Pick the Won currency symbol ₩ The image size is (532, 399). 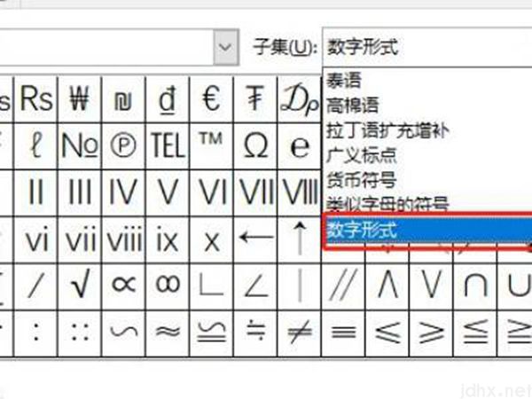coord(80,99)
